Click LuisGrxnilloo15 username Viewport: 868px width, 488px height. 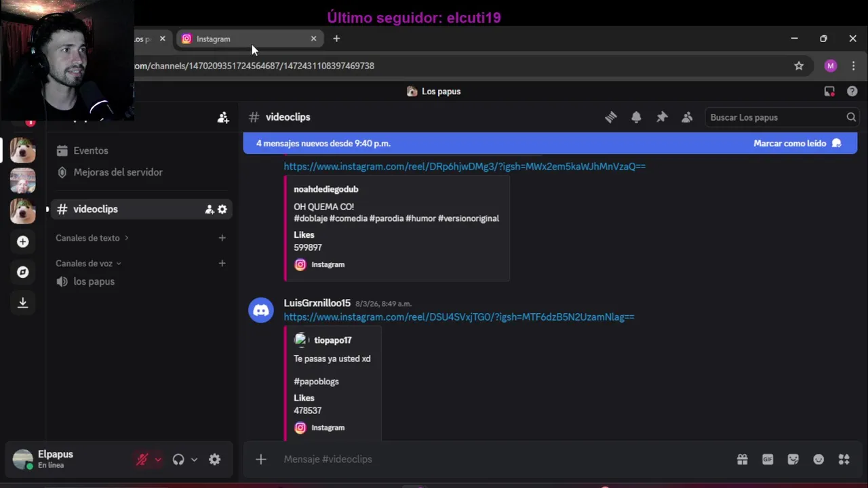point(317,303)
